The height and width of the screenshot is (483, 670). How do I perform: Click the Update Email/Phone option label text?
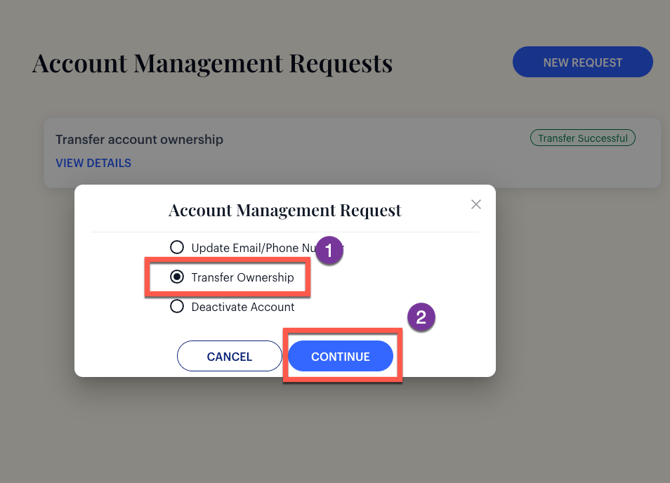(x=250, y=248)
